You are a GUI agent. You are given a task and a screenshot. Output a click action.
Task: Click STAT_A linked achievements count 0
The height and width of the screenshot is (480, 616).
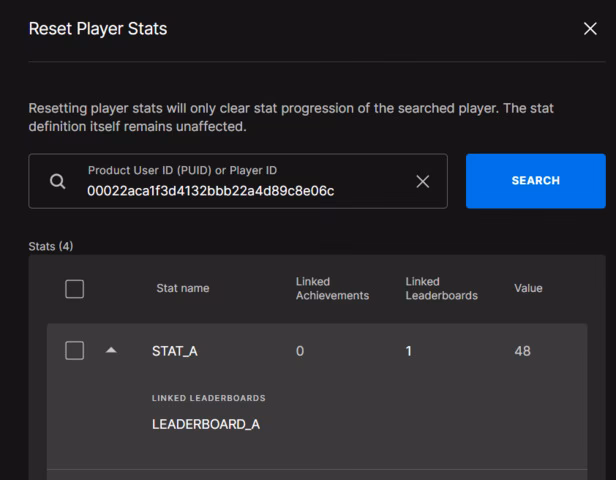coord(300,351)
